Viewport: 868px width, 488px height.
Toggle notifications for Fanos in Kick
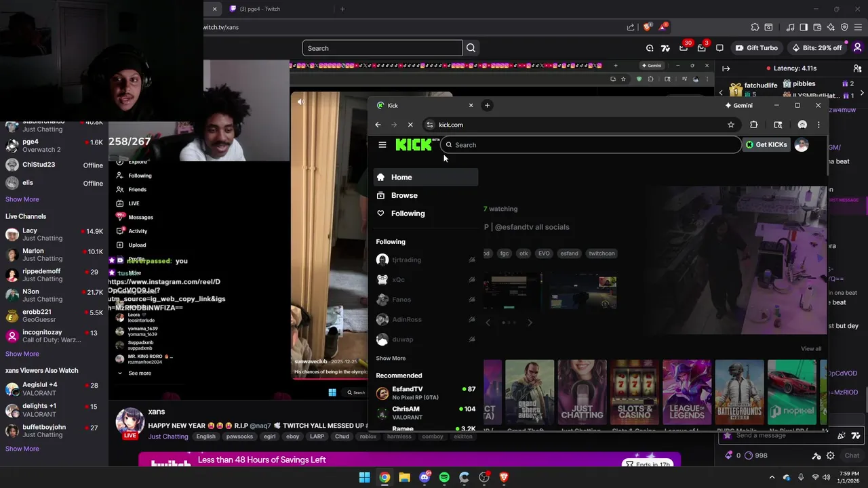tap(472, 300)
